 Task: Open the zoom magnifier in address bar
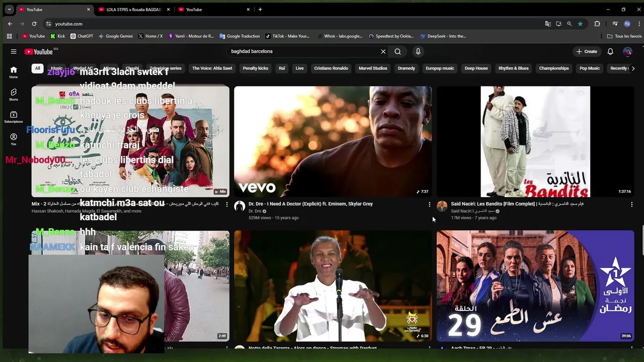(x=569, y=24)
